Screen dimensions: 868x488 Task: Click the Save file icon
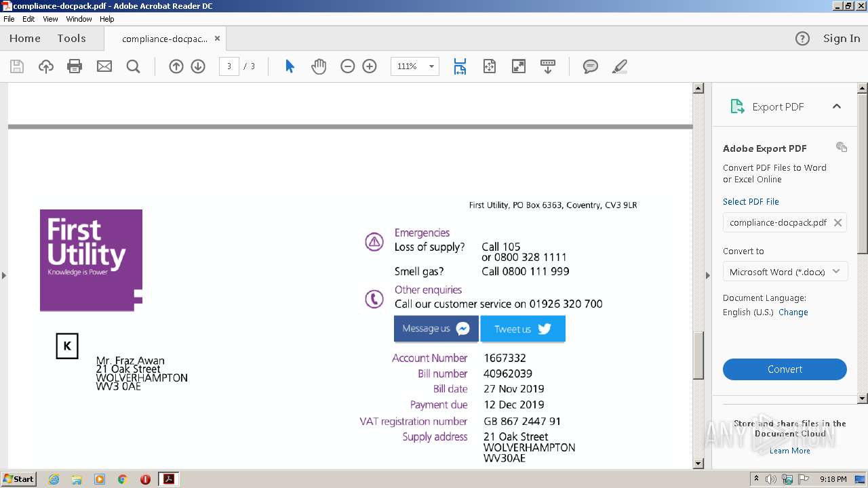tap(17, 66)
